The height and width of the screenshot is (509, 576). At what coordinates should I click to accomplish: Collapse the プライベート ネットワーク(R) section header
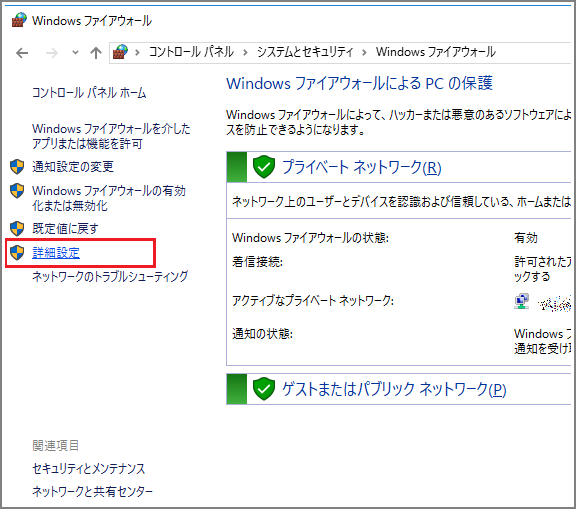point(399,167)
